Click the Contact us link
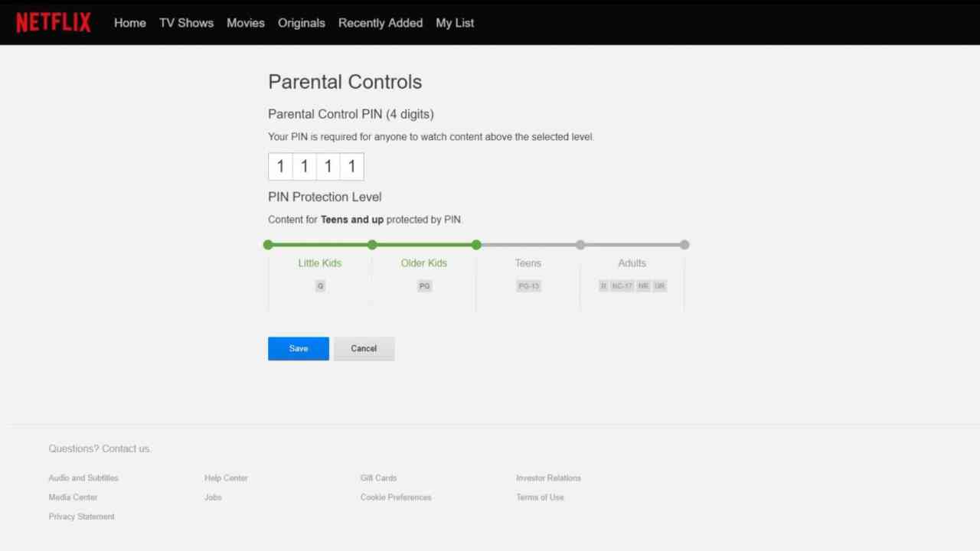 (126, 448)
